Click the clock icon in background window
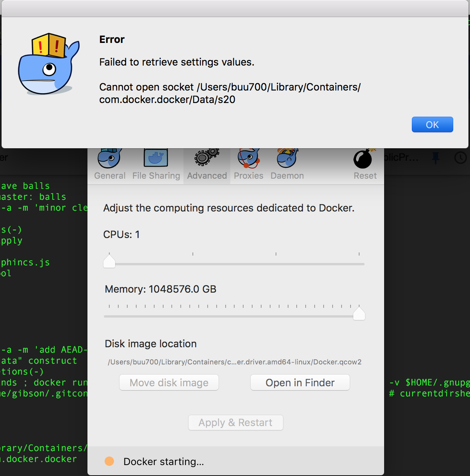Screen dimensions: 470x476 (461, 158)
